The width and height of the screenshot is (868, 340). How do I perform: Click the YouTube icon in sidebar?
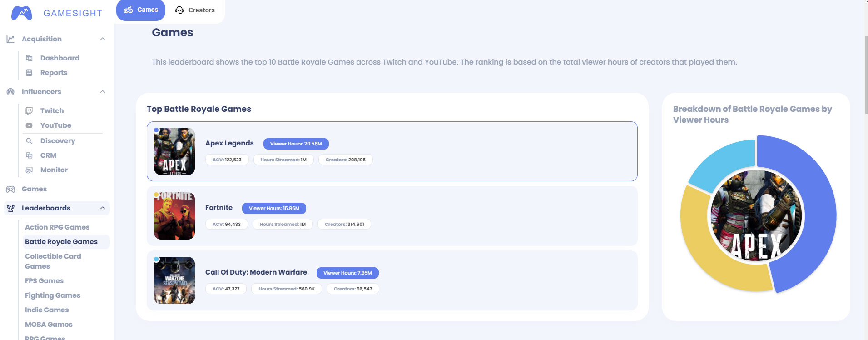click(29, 125)
